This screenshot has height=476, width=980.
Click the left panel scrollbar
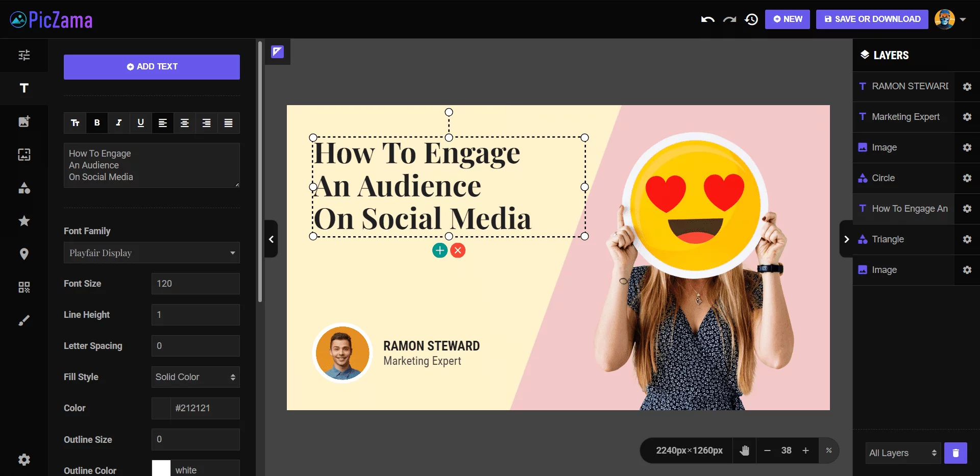tap(260, 172)
